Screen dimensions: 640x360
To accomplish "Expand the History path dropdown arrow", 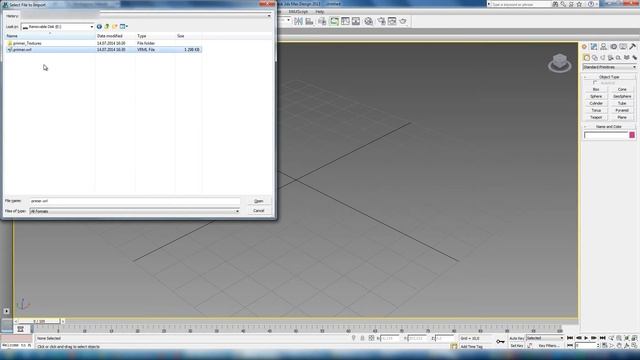I will click(269, 16).
